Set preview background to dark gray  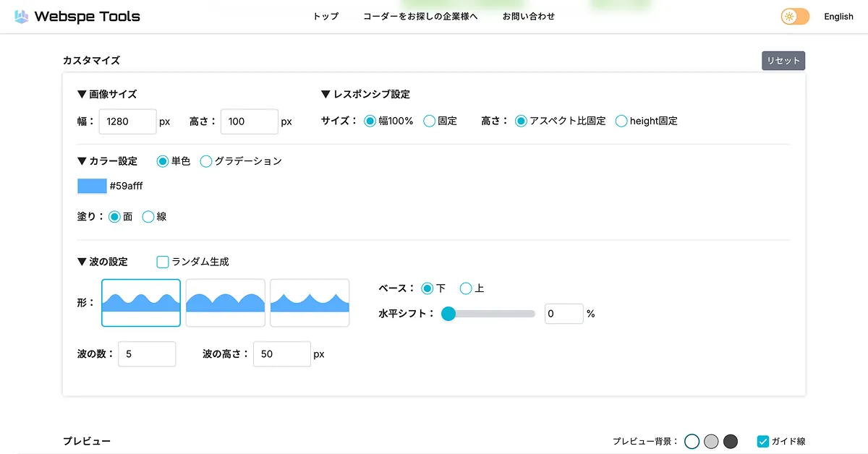pos(731,441)
